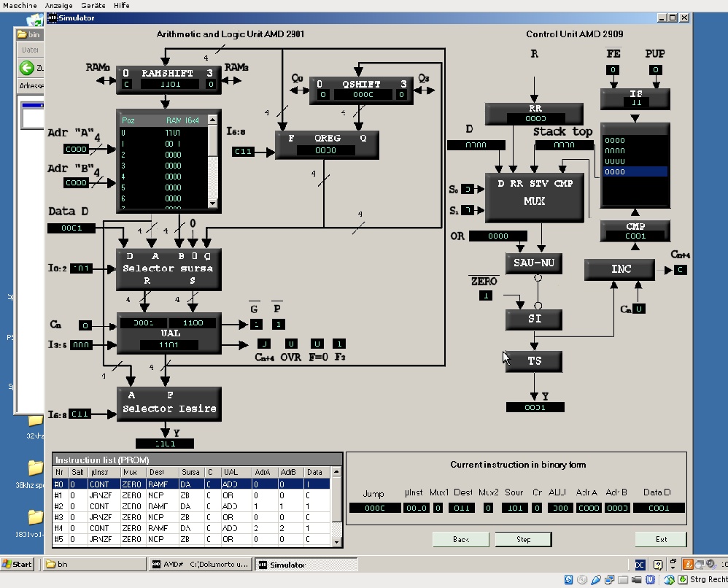Viewport: 728px width, 588px height.
Task: Click the I0:2 value field beside Selector sursa
Action: click(x=81, y=268)
